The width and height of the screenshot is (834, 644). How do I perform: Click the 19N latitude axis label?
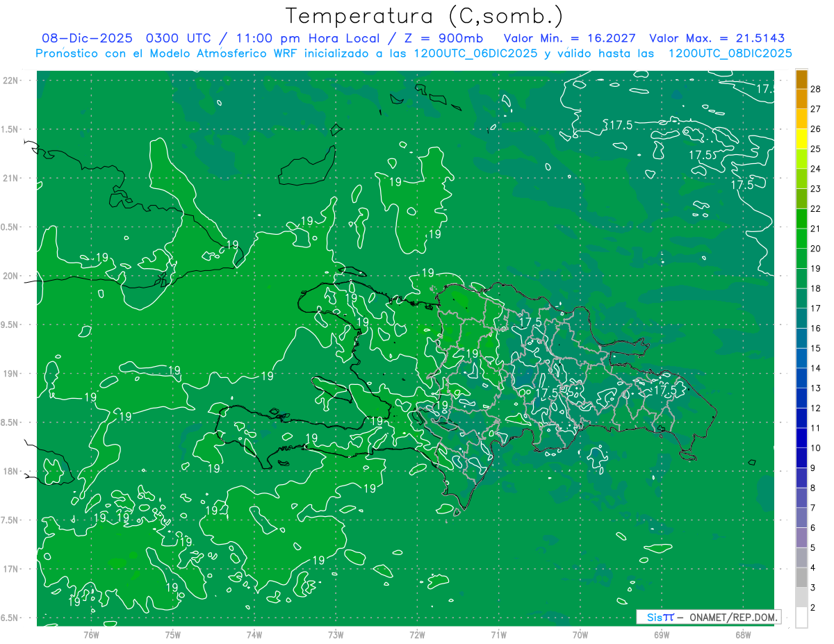[x=11, y=374]
